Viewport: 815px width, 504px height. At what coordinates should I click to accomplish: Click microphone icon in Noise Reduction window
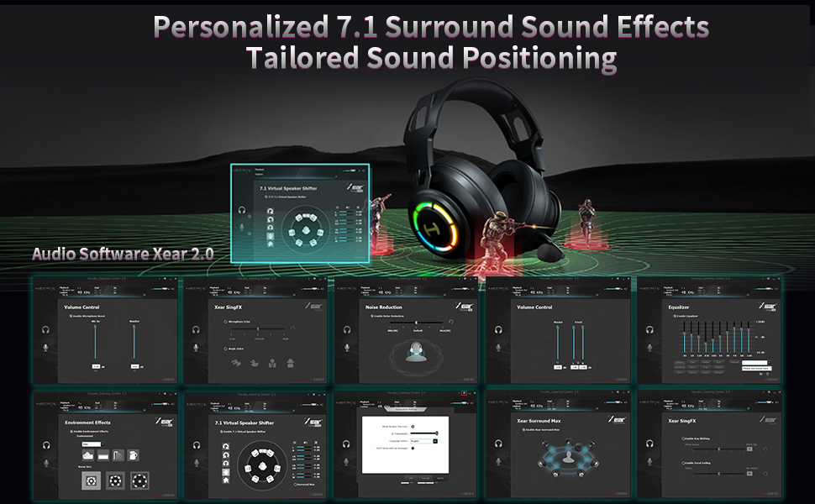tap(347, 347)
